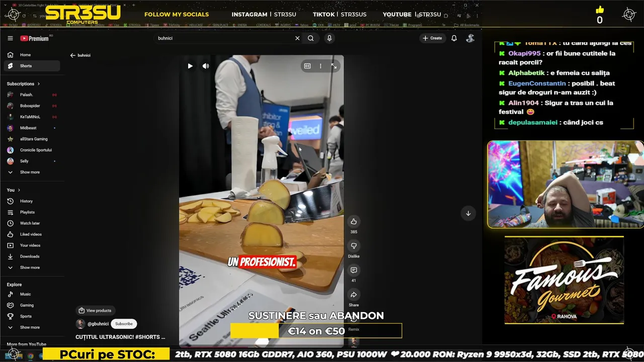Screen dimensions: 644x362
Task: Like the Short with thumbs up
Action: point(354,222)
